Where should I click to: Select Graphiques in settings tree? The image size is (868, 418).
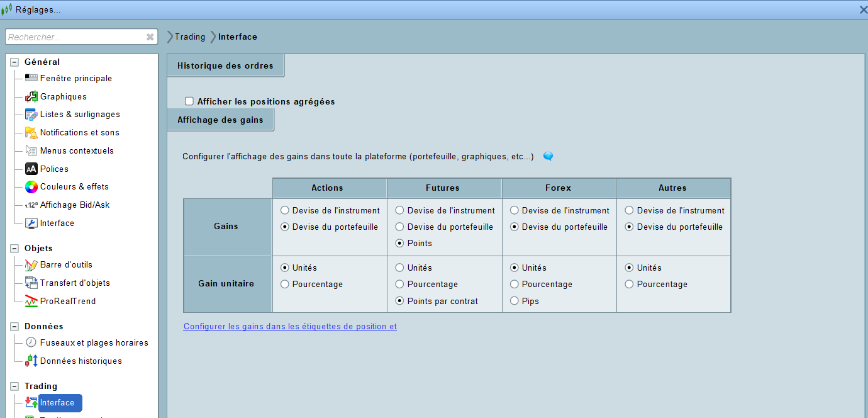coord(64,96)
